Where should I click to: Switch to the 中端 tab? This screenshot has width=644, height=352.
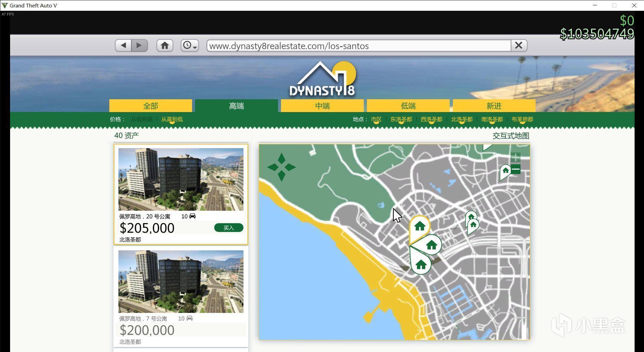[x=322, y=106]
